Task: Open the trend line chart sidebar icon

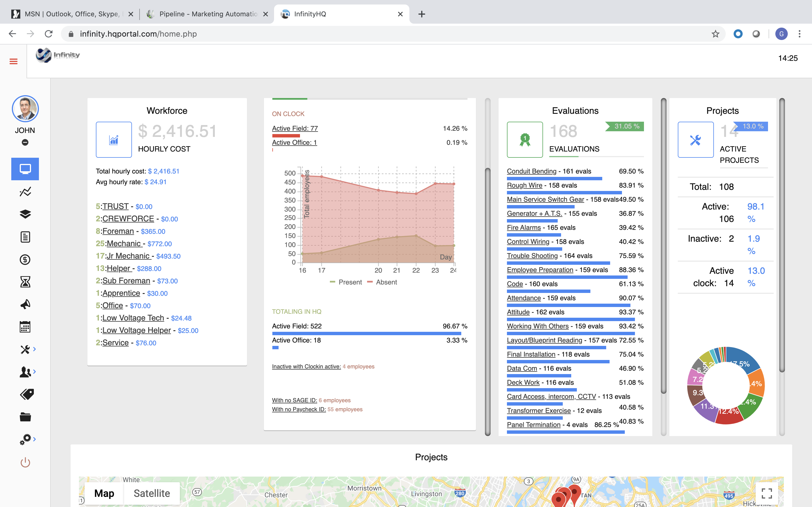Action: (x=25, y=192)
